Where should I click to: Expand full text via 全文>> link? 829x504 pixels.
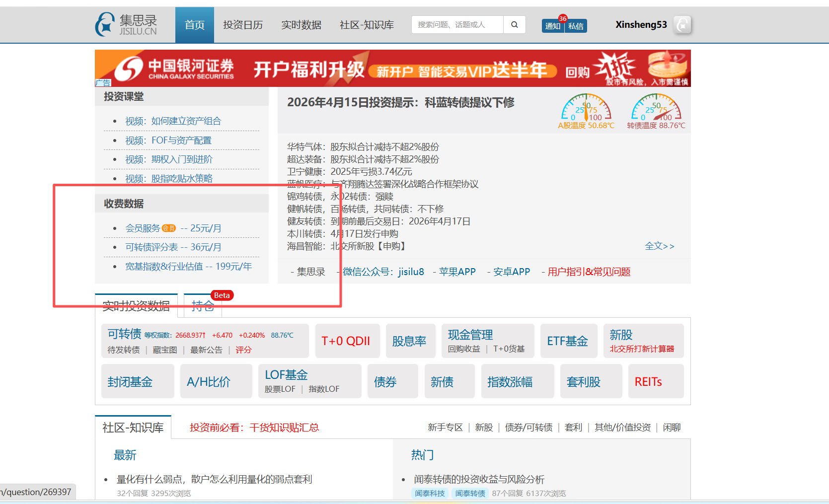pos(659,246)
